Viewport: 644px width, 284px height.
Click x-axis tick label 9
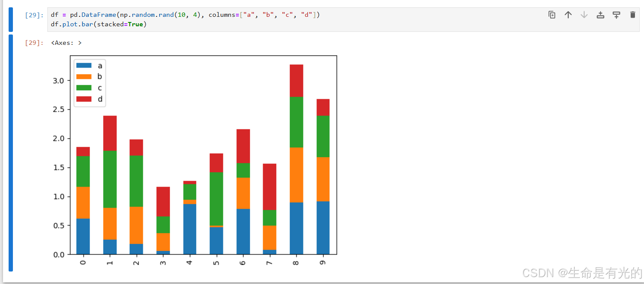323,262
